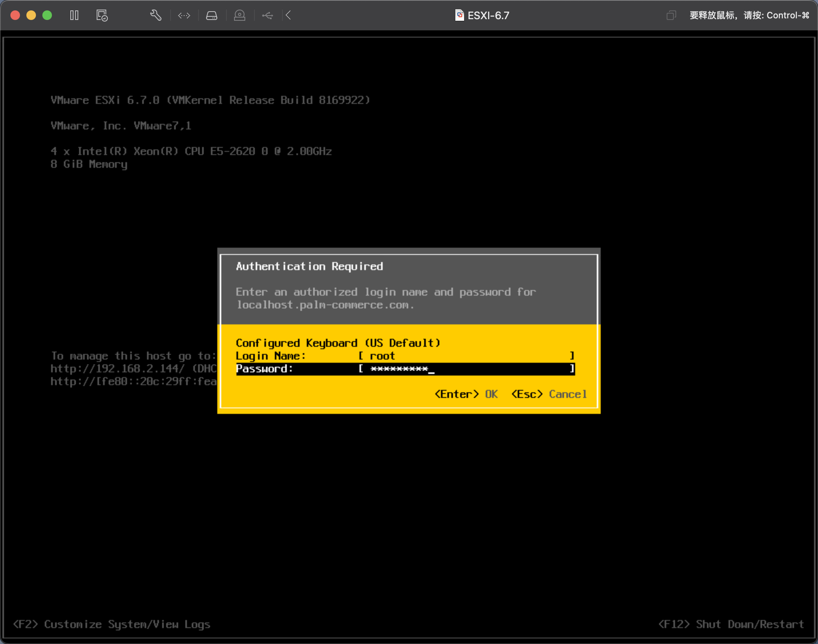This screenshot has height=644, width=818.
Task: Click F12 Shut Down/Restart option
Action: (x=731, y=624)
